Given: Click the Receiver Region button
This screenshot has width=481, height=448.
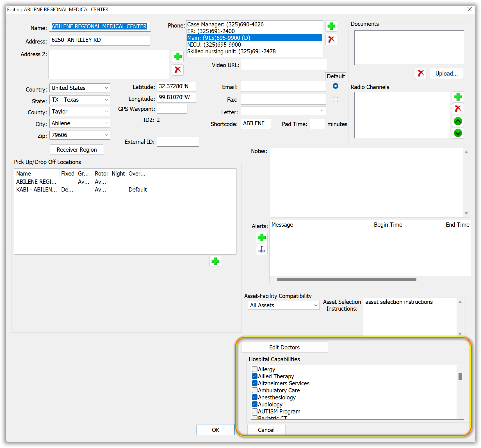Looking at the screenshot, I should tap(77, 150).
